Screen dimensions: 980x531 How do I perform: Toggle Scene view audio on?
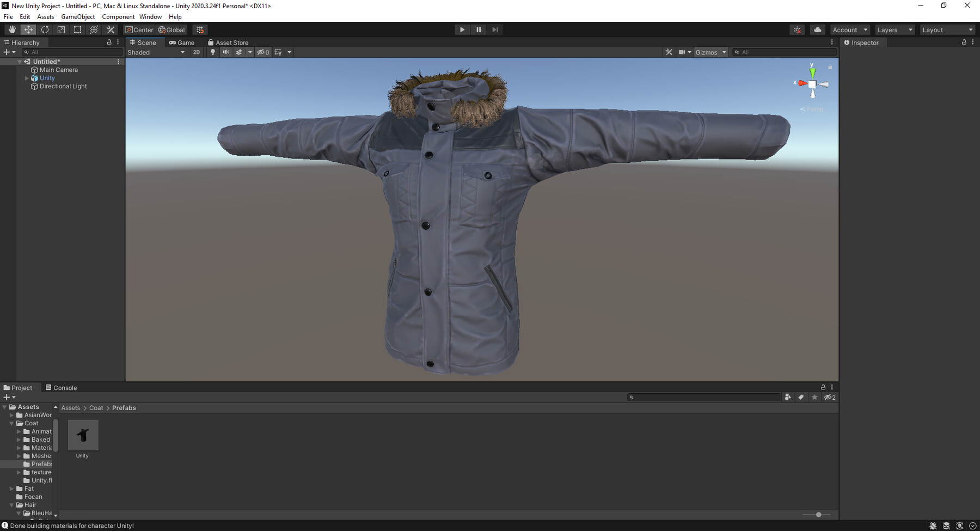[225, 52]
